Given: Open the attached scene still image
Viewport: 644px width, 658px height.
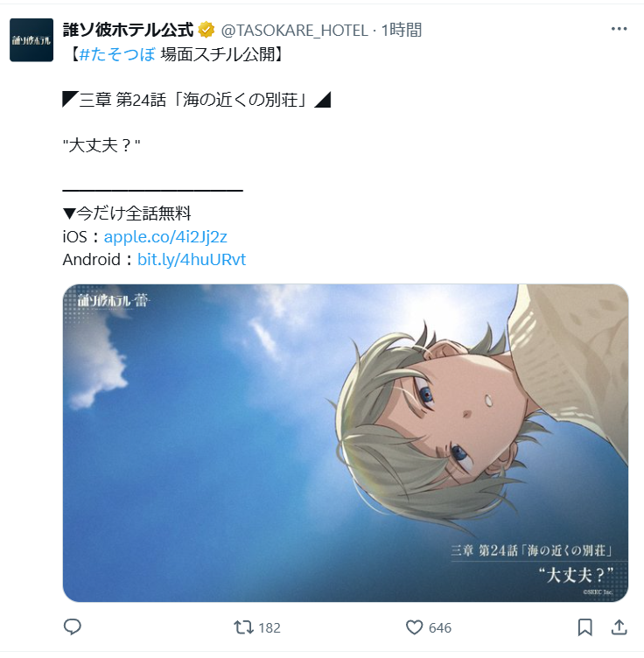Looking at the screenshot, I should [x=346, y=443].
